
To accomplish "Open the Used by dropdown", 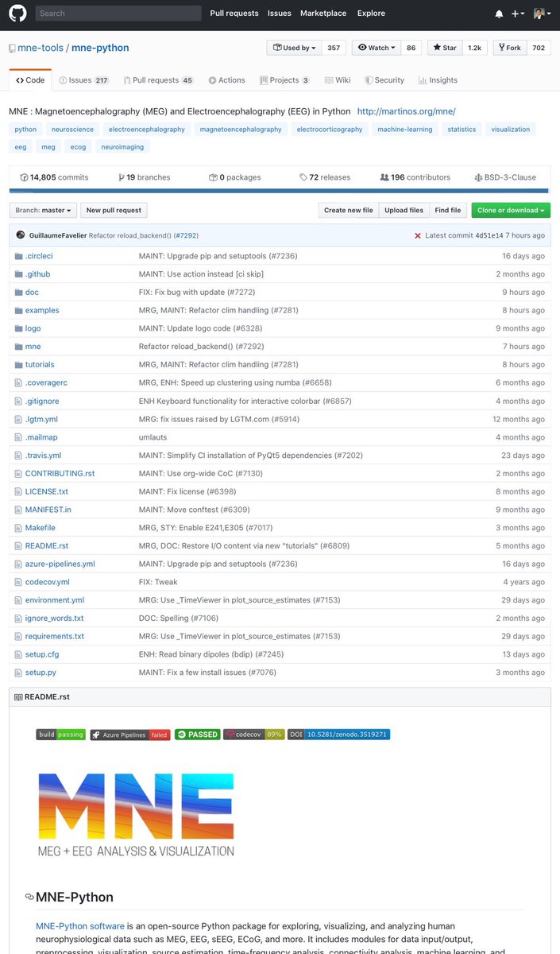I will pos(294,48).
